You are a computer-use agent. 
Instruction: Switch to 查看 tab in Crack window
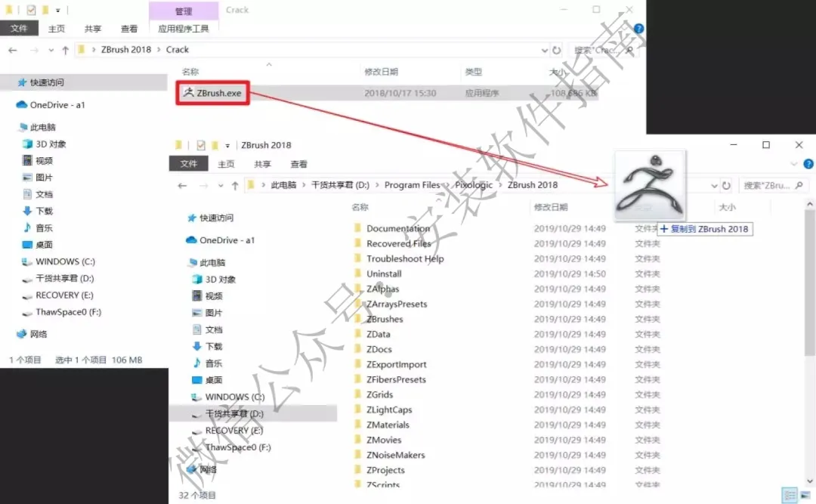coord(129,29)
